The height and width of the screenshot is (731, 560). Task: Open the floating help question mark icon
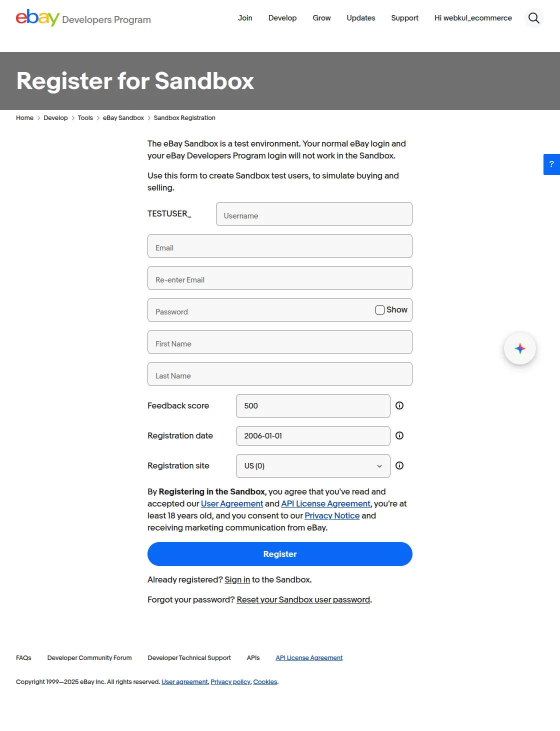[x=551, y=164]
